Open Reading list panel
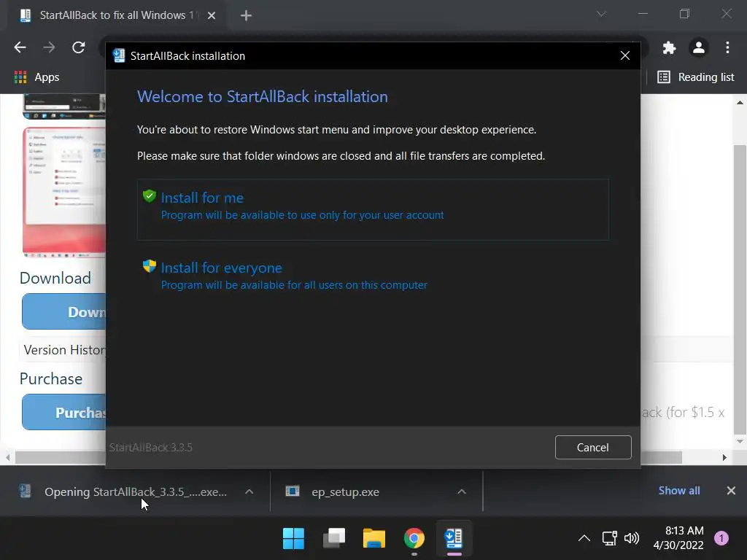 pos(695,77)
